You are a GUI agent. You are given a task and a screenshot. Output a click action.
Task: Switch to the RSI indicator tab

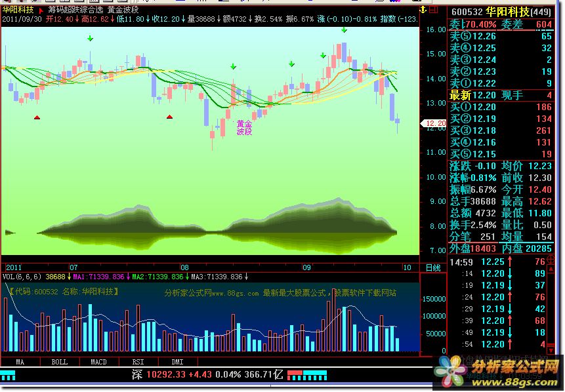click(138, 362)
